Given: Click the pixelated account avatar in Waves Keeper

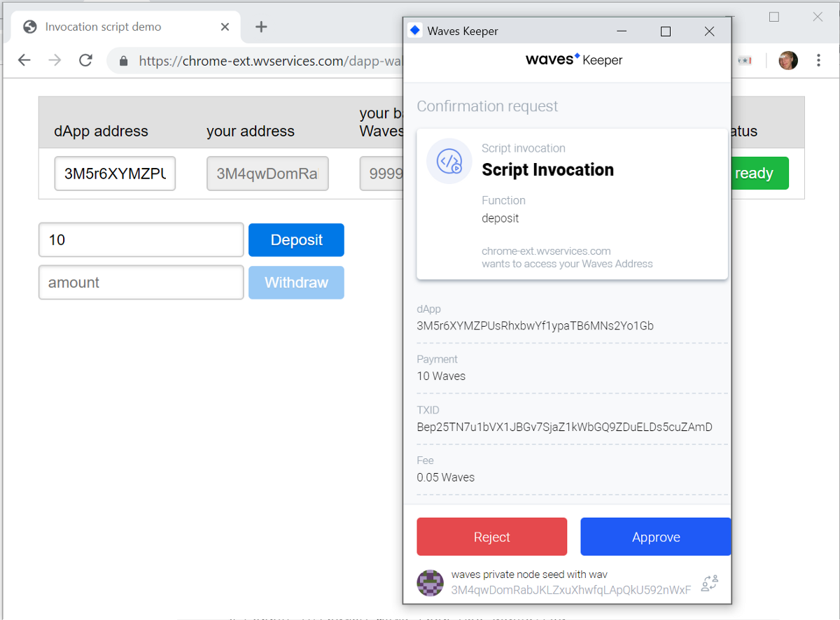Looking at the screenshot, I should (430, 583).
